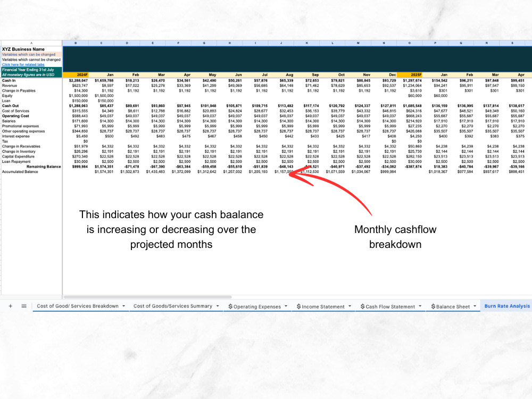
Task: Select the Revenue row label
Action: coord(10,86)
